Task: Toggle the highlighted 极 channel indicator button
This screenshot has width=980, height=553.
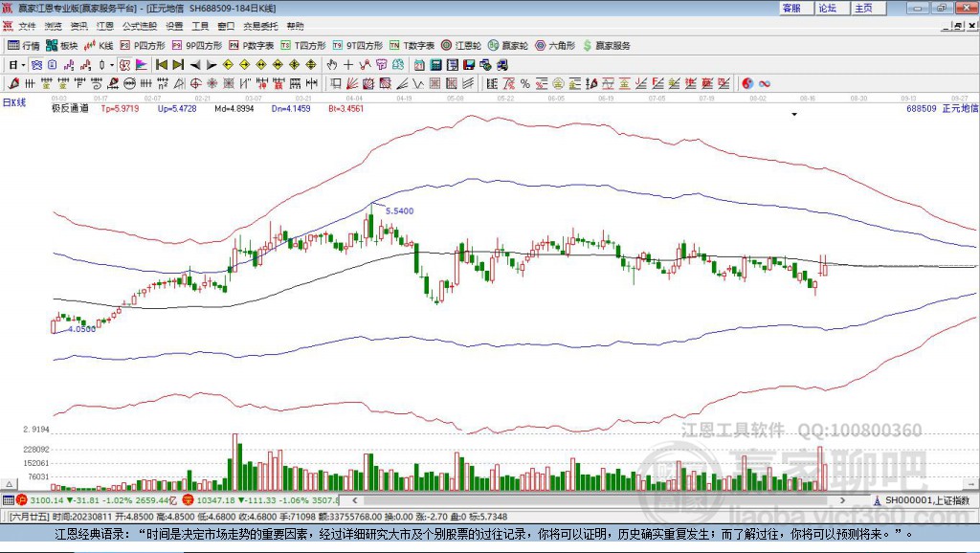Action: (x=125, y=64)
